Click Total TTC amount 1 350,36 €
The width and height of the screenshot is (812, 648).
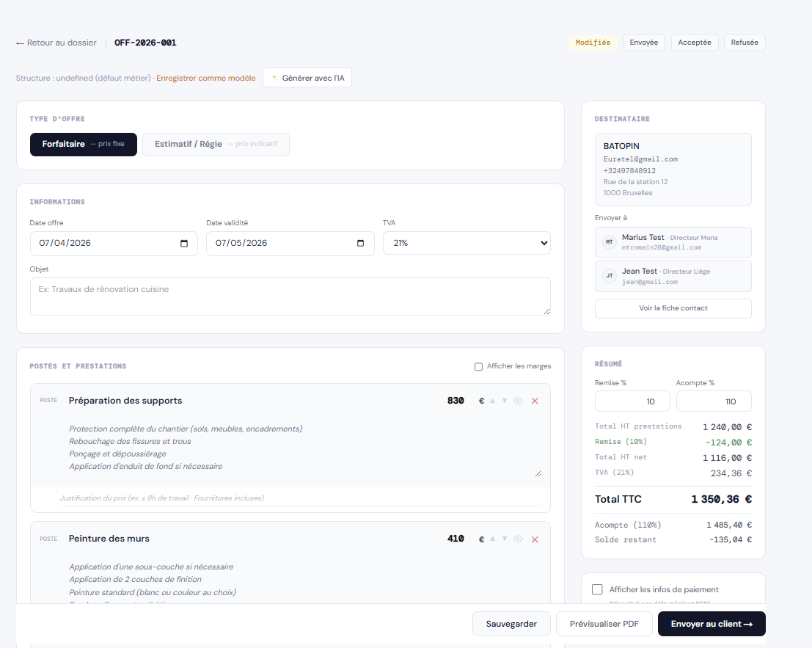721,499
